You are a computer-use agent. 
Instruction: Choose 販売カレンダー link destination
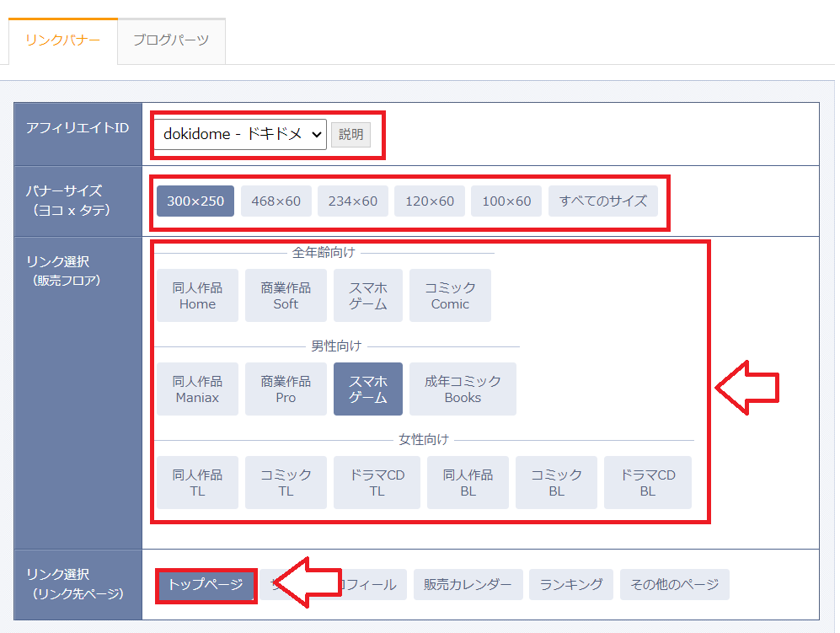click(x=468, y=585)
